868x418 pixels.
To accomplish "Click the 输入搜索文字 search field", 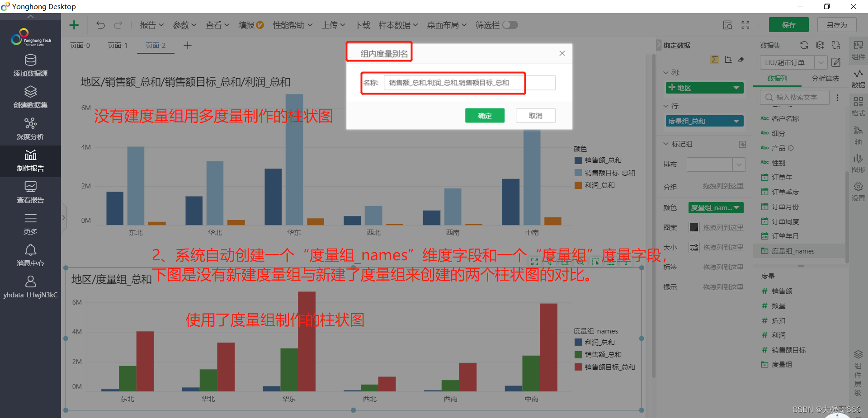I will pos(795,97).
